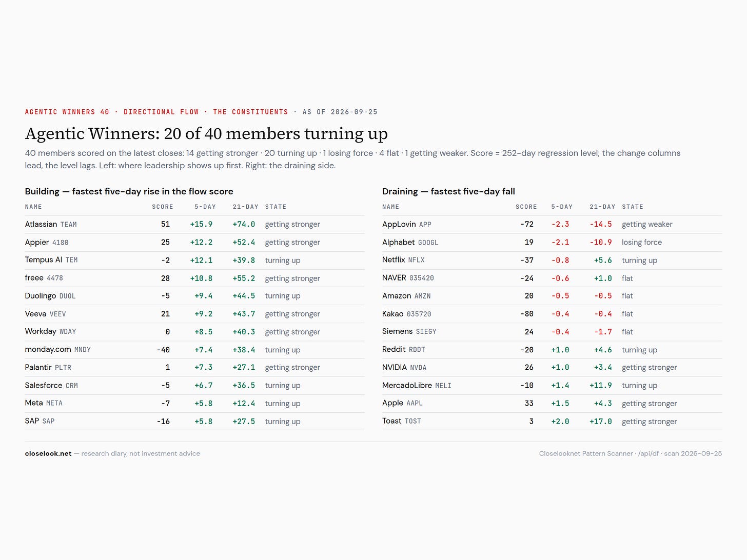747x560 pixels.
Task: Click the "research diary, not investment advice" footer text
Action: coord(141,453)
